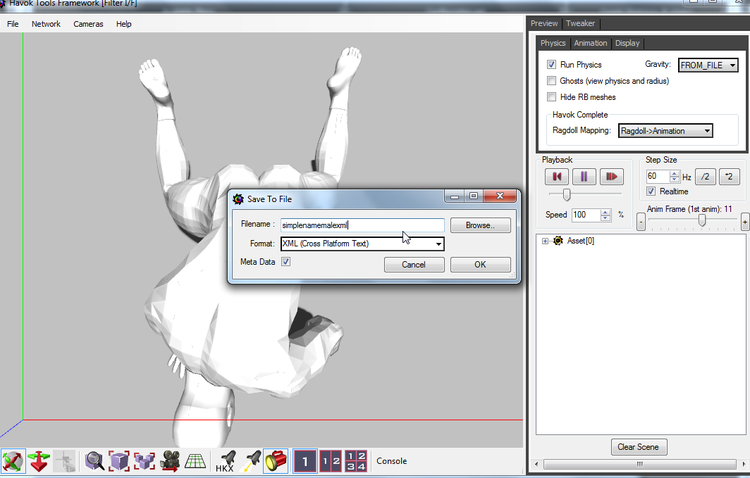
Task: Click the Browse button
Action: pos(480,225)
